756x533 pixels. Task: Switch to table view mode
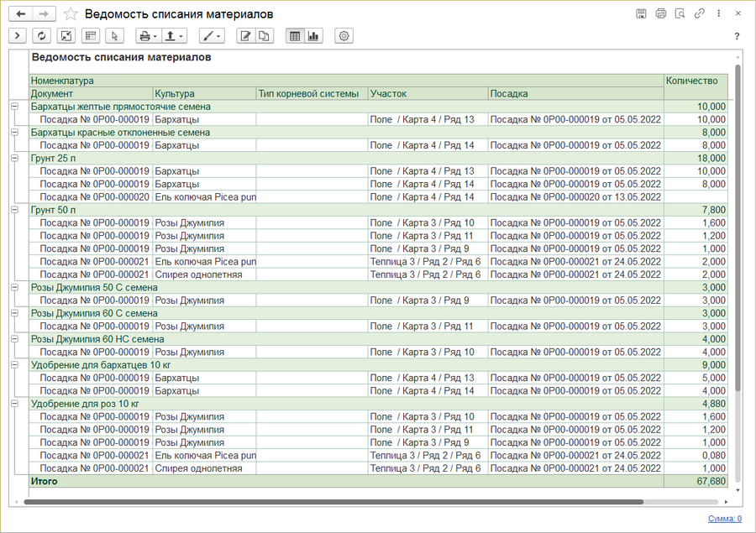[295, 36]
